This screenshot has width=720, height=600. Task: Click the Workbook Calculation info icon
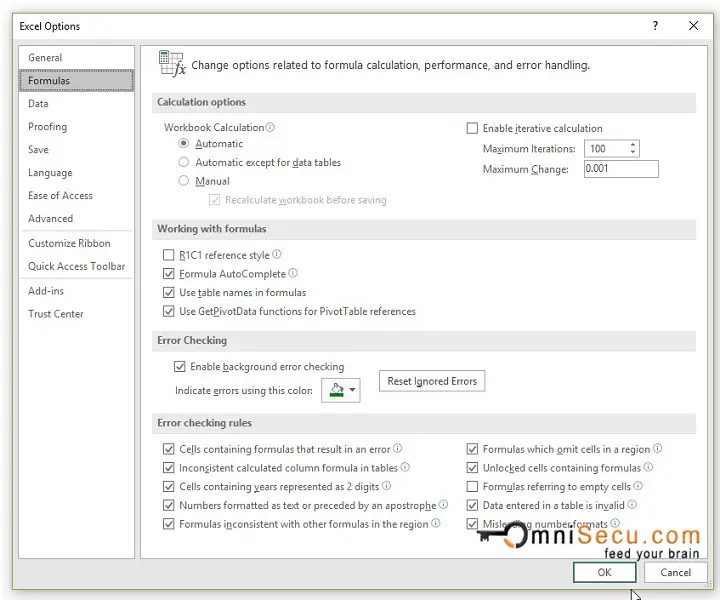click(x=270, y=127)
